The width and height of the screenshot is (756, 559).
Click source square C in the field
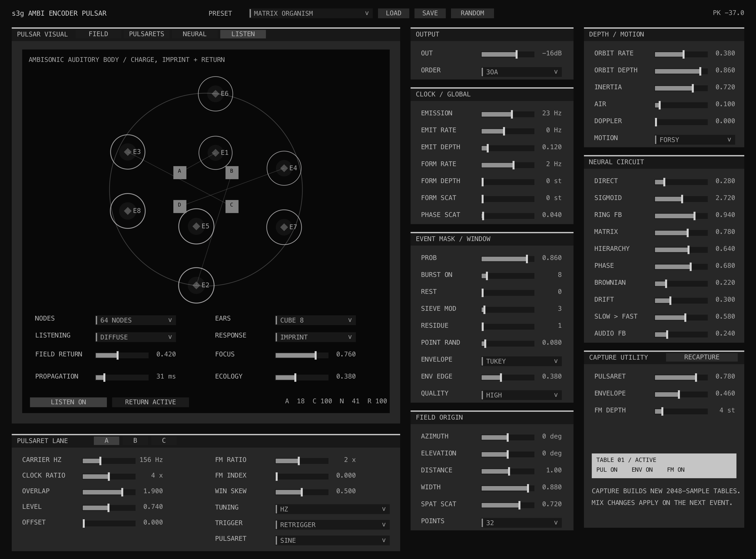click(x=232, y=206)
